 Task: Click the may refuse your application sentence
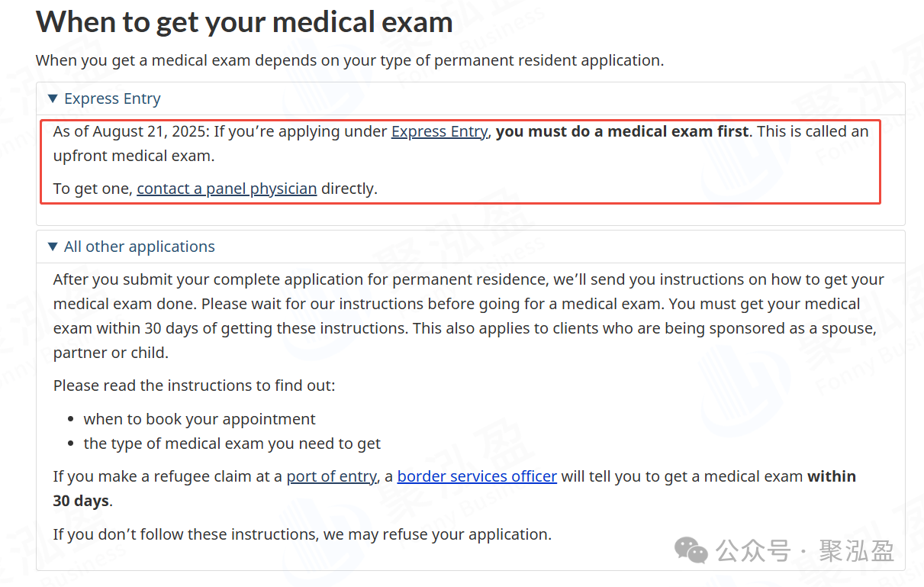301,534
